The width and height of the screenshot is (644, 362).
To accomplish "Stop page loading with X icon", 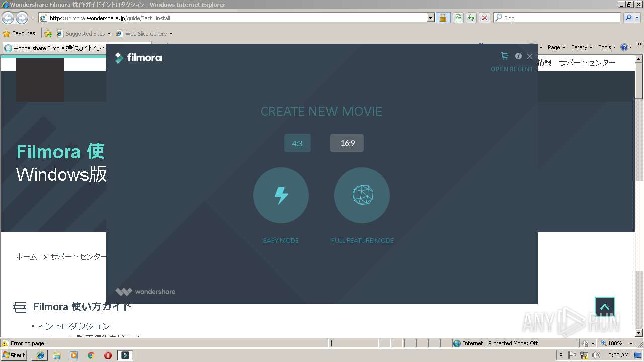I will coord(485,18).
